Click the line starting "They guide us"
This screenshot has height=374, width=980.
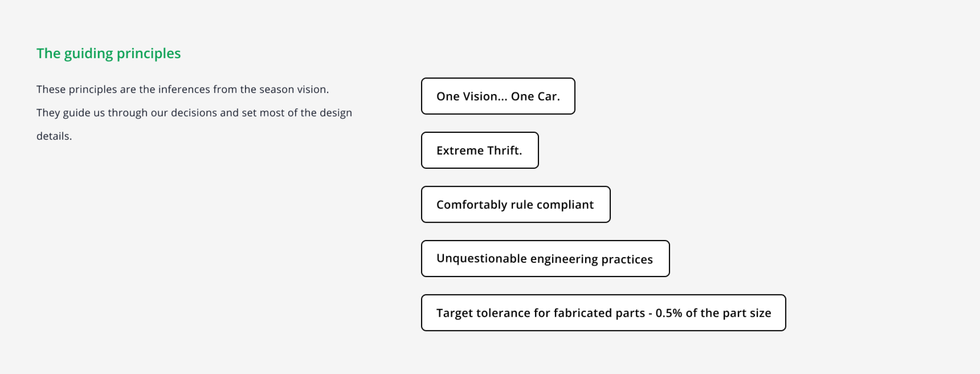click(194, 113)
